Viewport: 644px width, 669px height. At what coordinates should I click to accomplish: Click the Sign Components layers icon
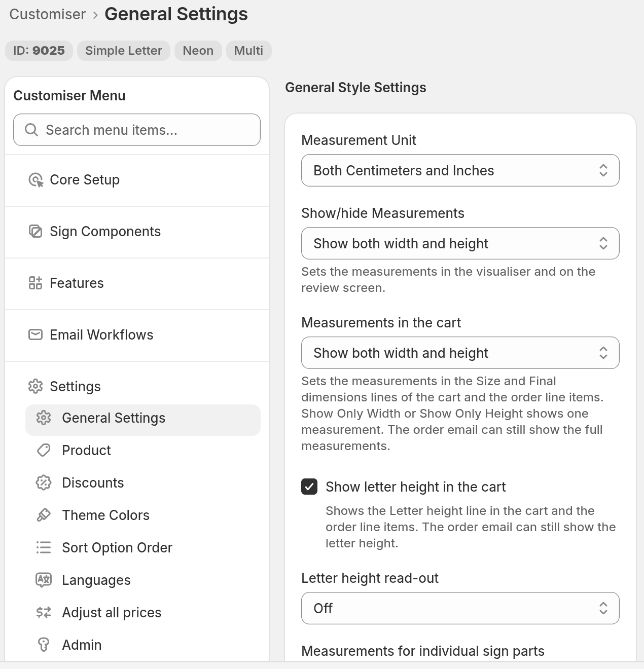(x=35, y=232)
